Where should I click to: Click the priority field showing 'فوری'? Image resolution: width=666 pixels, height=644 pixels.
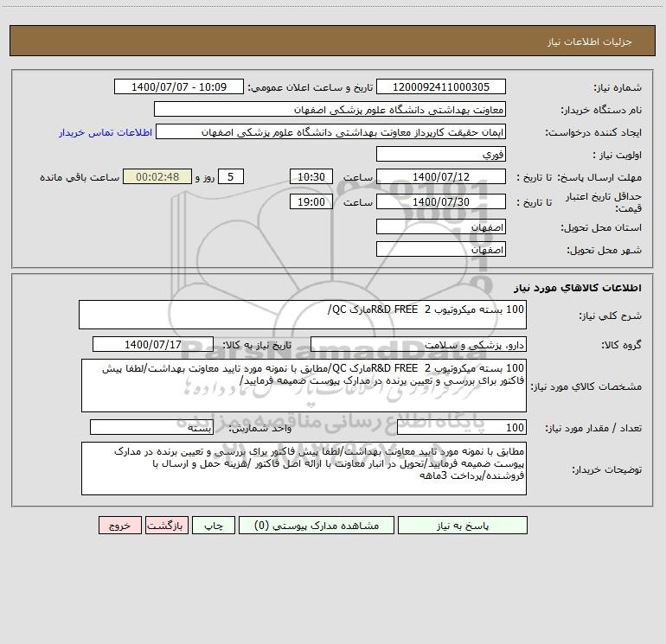pos(441,155)
